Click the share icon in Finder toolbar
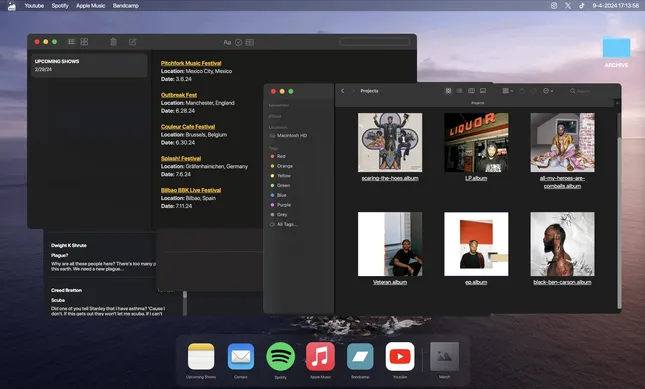 (x=522, y=91)
